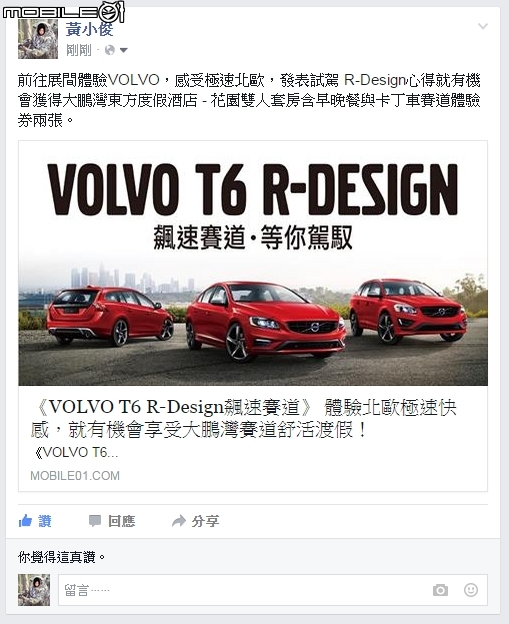Focus the 留言 comment input field
The image size is (509, 624).
click(273, 590)
